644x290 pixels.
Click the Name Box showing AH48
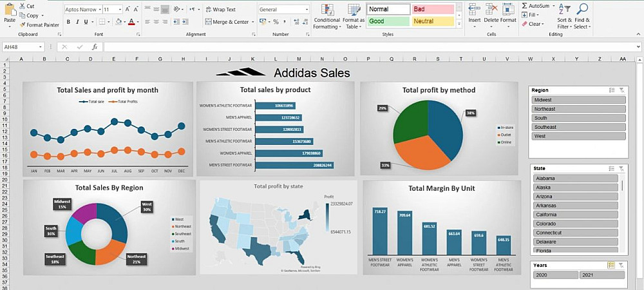(x=23, y=47)
